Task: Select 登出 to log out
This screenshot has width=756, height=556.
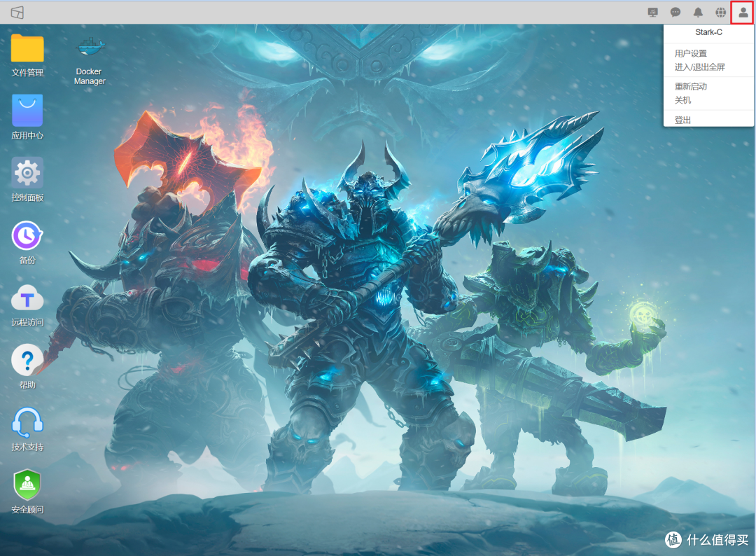Action: pyautogui.click(x=682, y=120)
